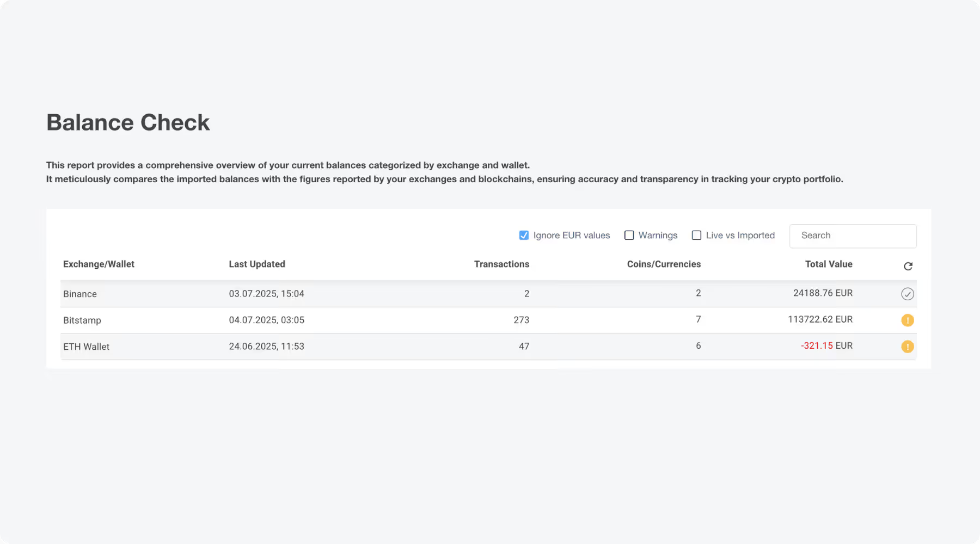980x544 pixels.
Task: Sort rows by Total Value
Action: coord(828,264)
